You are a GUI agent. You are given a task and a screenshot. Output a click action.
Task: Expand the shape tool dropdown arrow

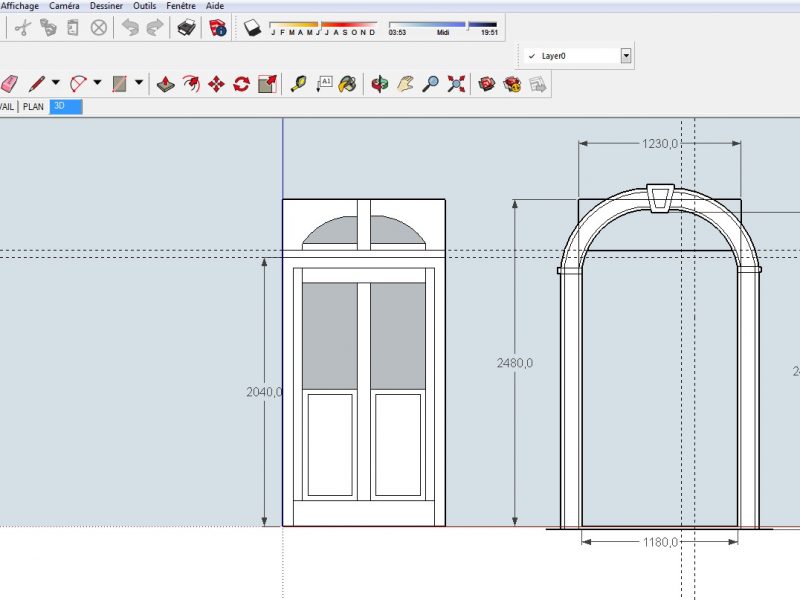click(138, 82)
